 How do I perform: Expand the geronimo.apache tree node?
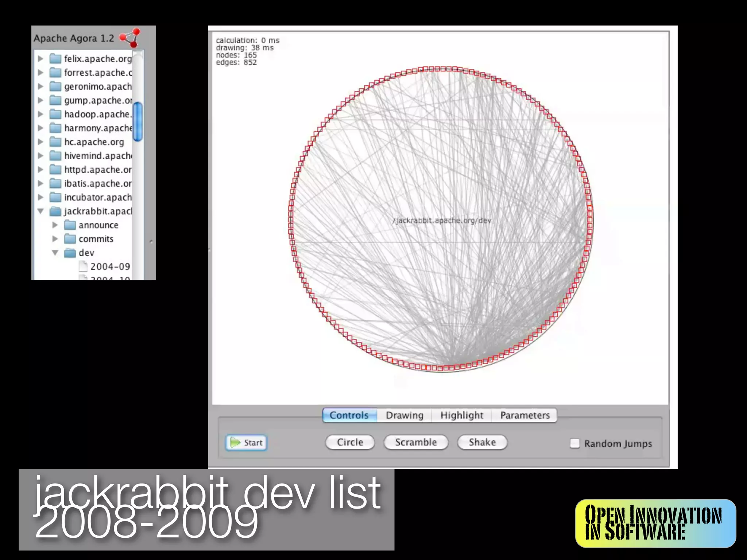[x=40, y=86]
